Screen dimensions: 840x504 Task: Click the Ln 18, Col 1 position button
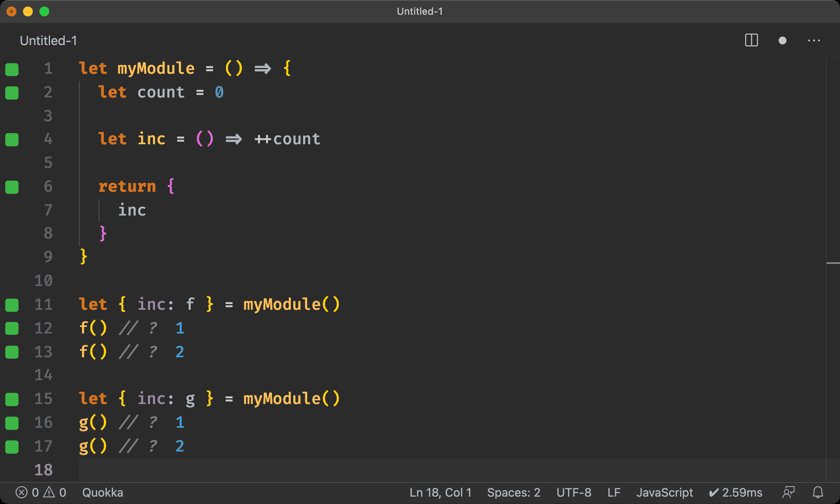tap(441, 492)
